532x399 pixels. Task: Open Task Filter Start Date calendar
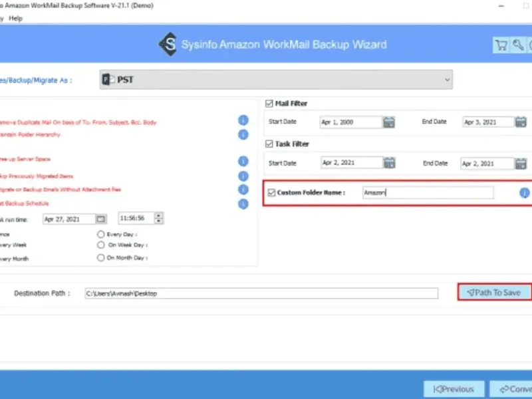(389, 163)
